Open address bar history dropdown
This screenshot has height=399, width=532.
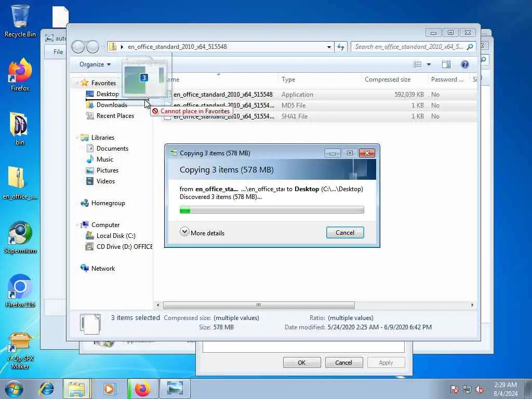pyautogui.click(x=329, y=47)
